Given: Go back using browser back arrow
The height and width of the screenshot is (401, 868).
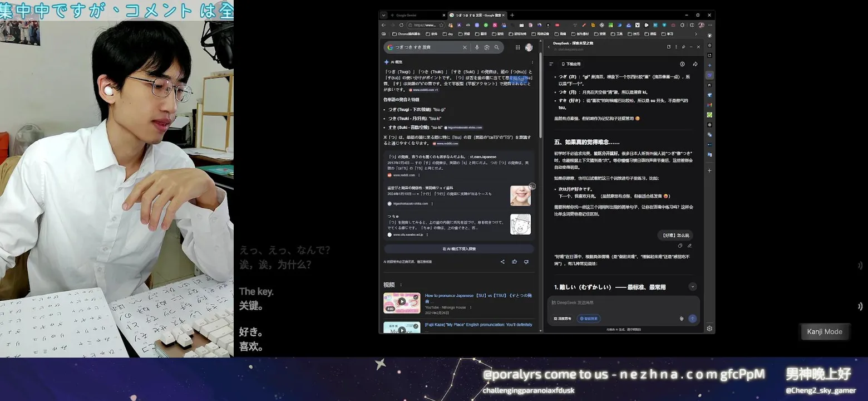Looking at the screenshot, I should point(383,25).
